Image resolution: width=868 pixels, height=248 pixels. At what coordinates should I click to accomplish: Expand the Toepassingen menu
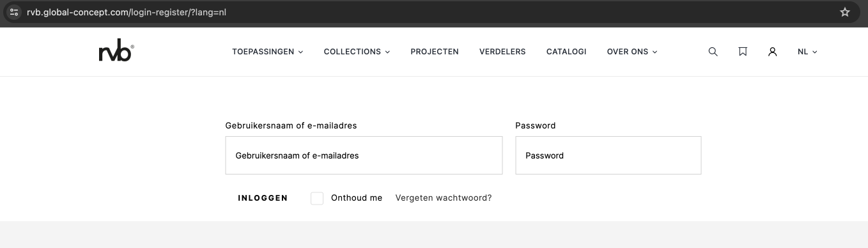click(x=267, y=52)
